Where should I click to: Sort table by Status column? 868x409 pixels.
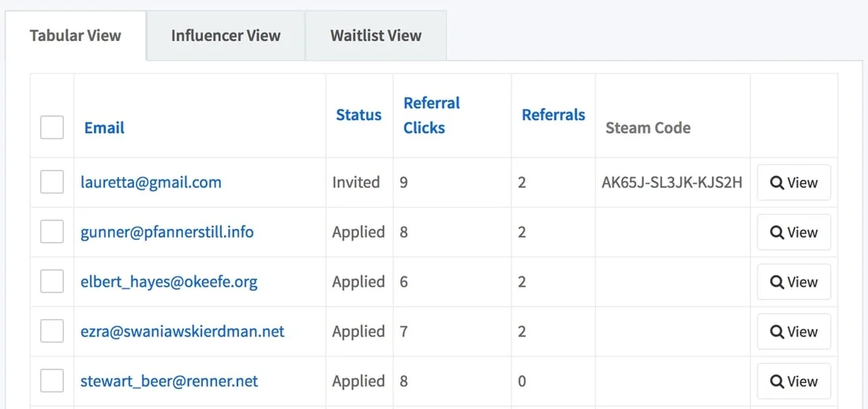[358, 115]
